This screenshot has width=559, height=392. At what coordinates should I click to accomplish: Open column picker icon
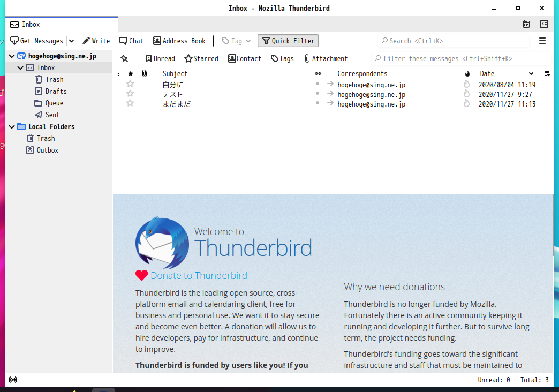(x=547, y=73)
